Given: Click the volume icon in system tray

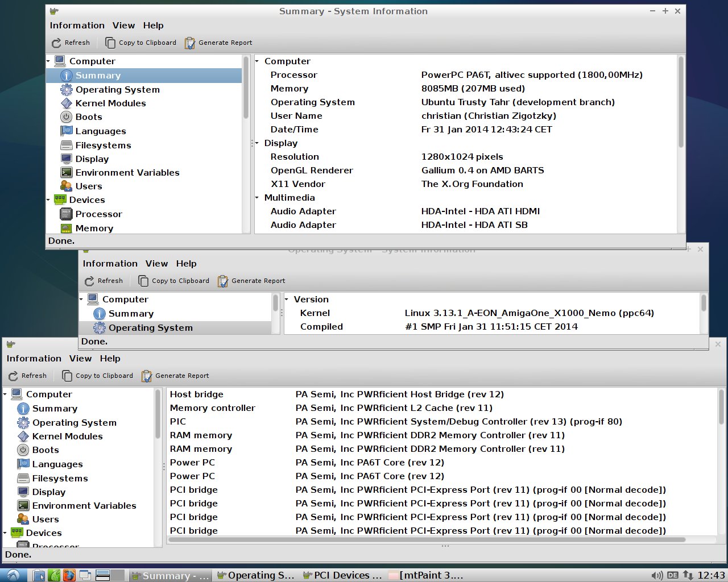Looking at the screenshot, I should tap(657, 575).
